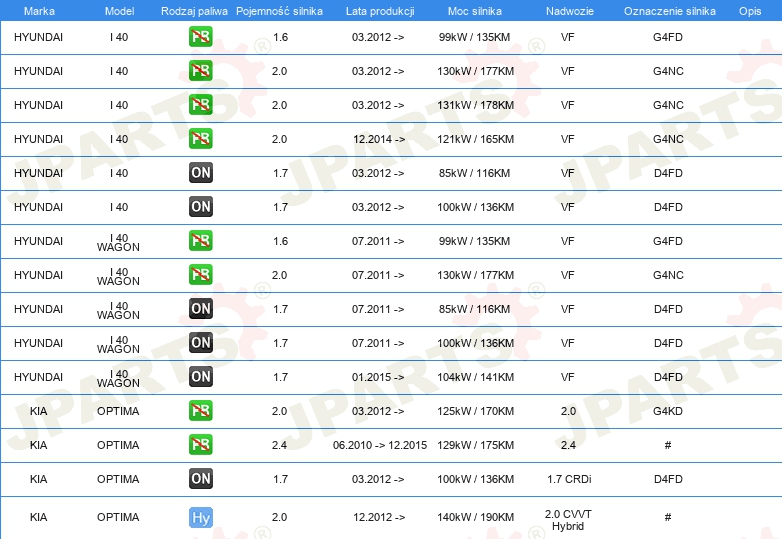Click petrol icon in I 40 WAGON 1.6 row
The image size is (782, 539).
click(x=200, y=241)
